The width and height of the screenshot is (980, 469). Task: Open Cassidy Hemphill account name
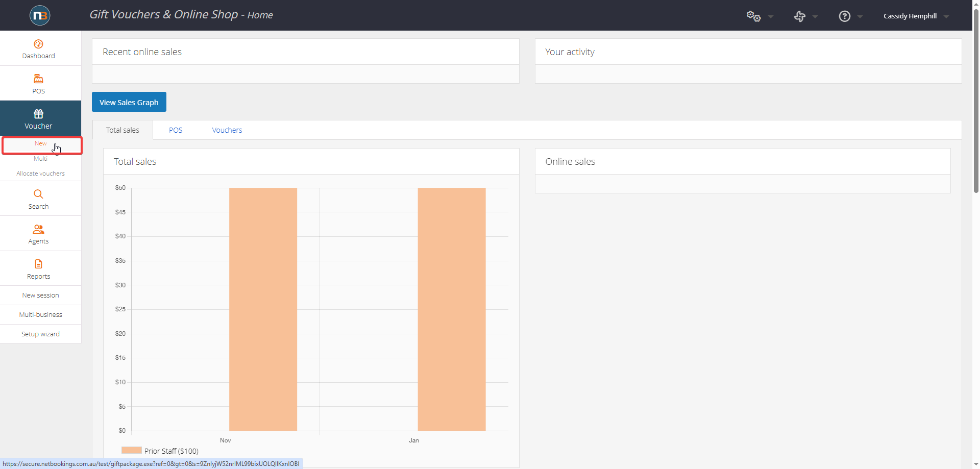[910, 16]
